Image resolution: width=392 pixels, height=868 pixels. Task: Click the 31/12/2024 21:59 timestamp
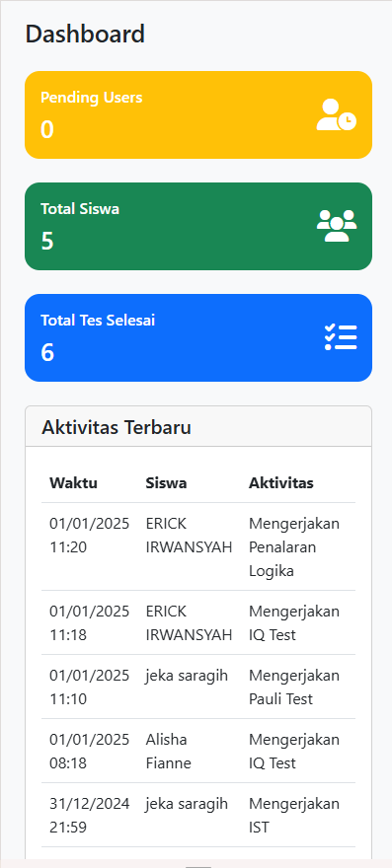[89, 815]
